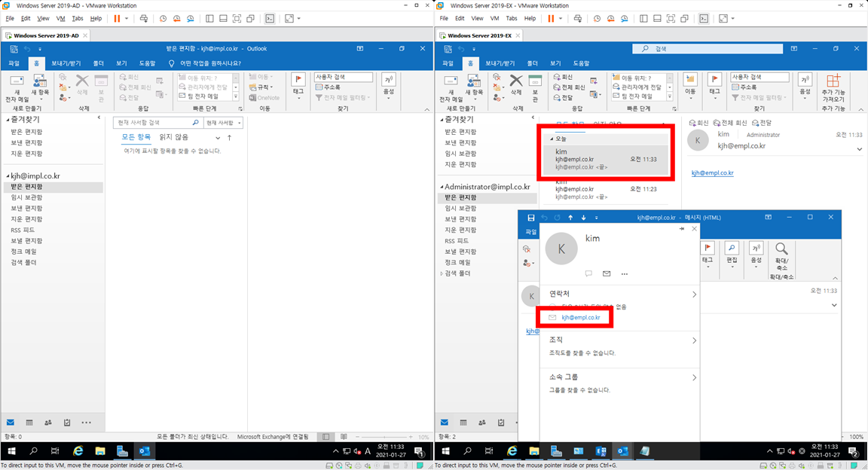Click New Email in AD Outlook ribbon
868x470 pixels.
(17, 89)
